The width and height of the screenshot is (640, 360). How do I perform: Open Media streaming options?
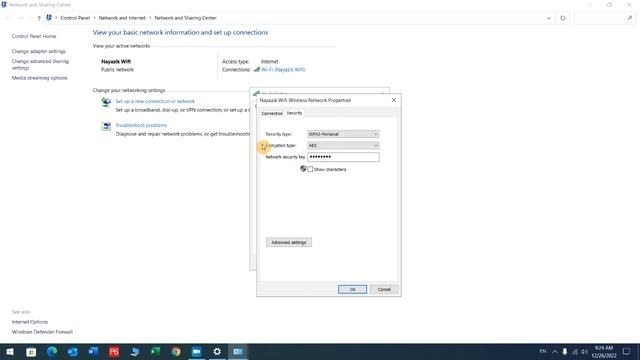(x=40, y=78)
